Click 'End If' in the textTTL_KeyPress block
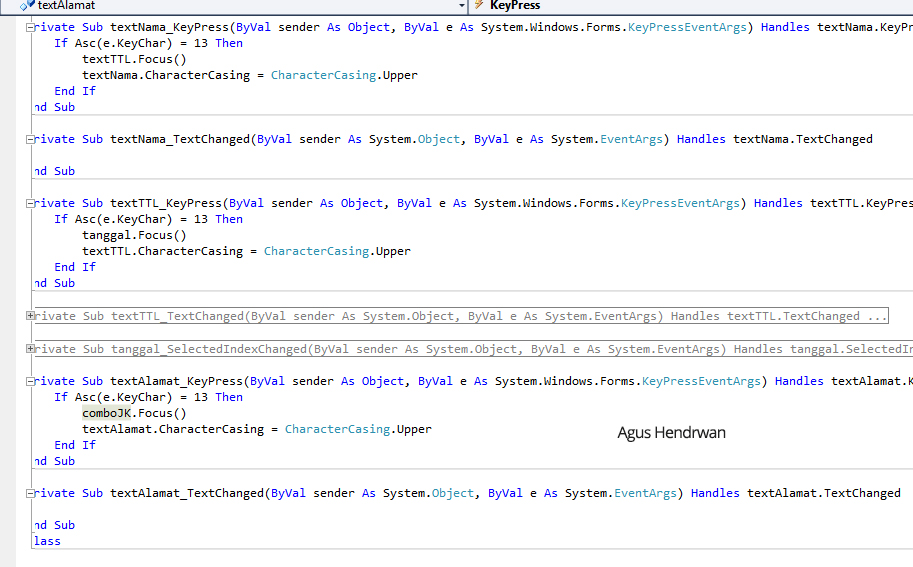Image resolution: width=913 pixels, height=567 pixels. (75, 267)
